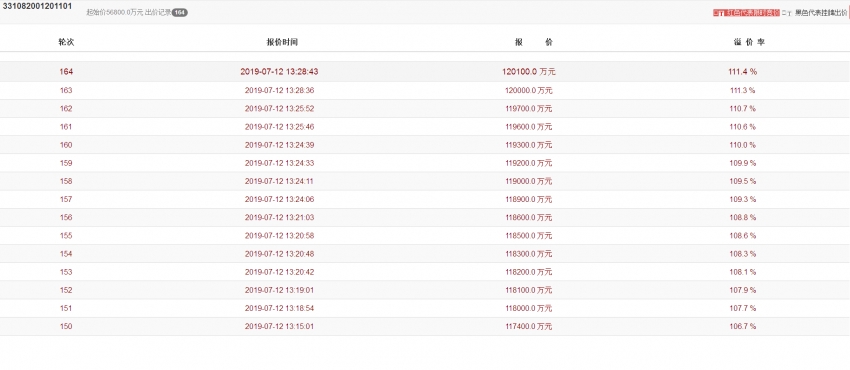Select timestamp 2019-07-12 13:24:33
The image size is (850, 370).
(x=279, y=163)
